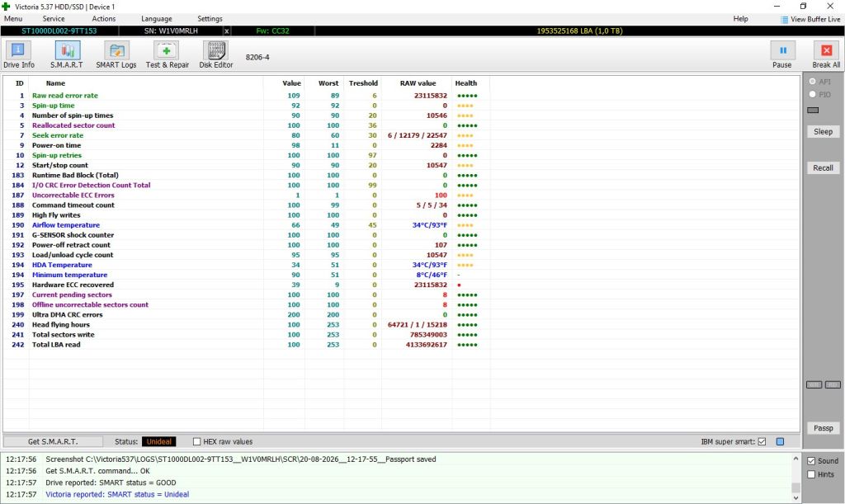This screenshot has width=845, height=504.
Task: Open the Language menu
Action: click(x=156, y=19)
